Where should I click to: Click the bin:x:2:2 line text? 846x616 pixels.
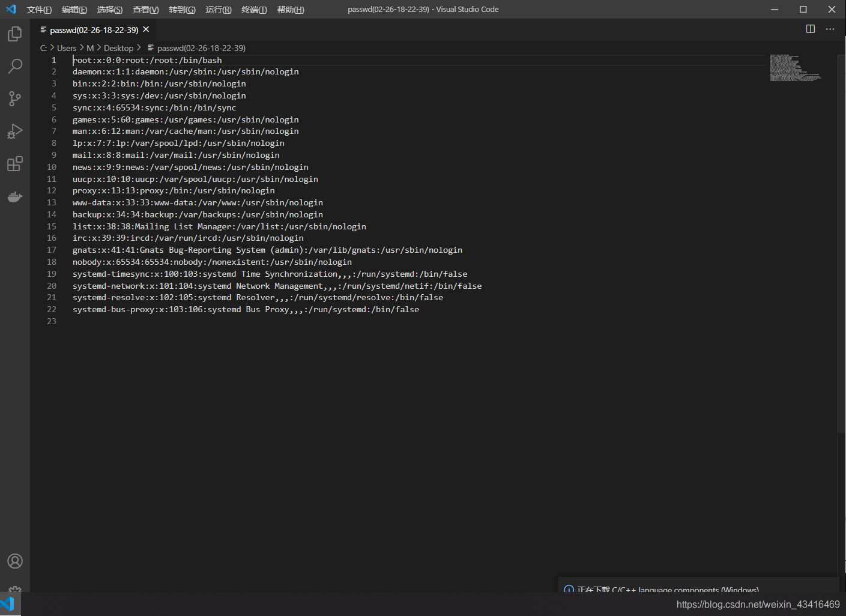[159, 83]
